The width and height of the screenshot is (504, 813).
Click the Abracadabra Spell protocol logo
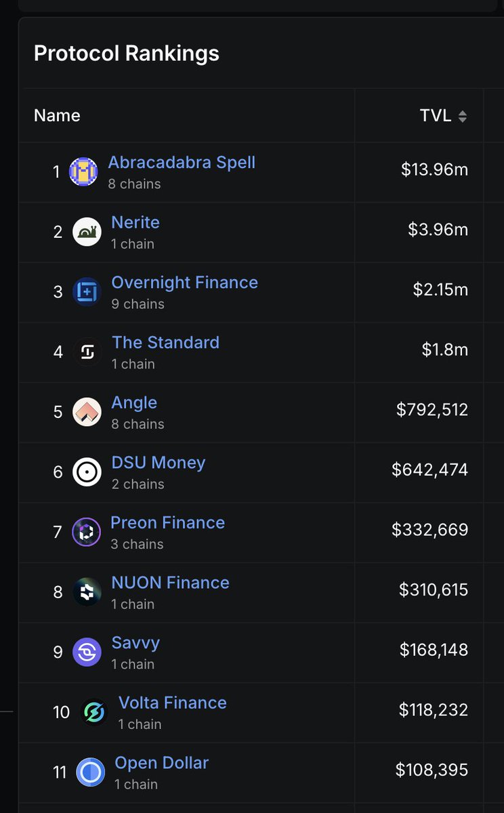point(83,172)
